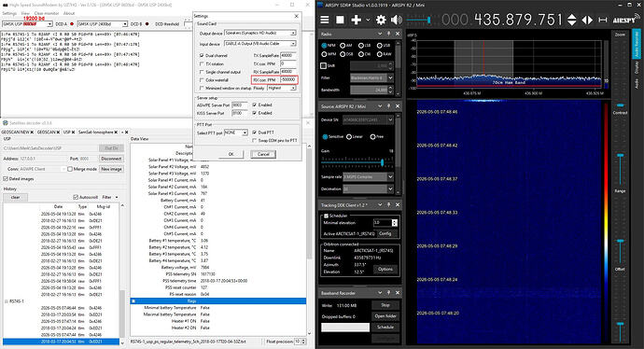Click the Open folder button in recorder

(385, 316)
